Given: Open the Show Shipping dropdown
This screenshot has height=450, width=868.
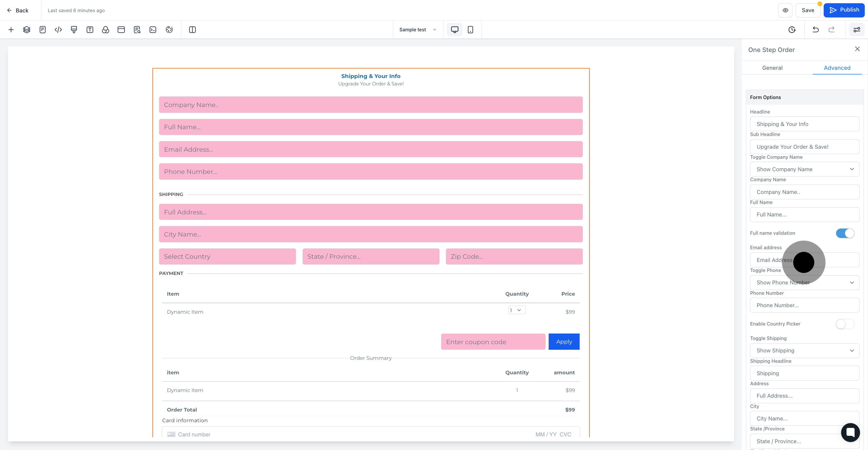Looking at the screenshot, I should (804, 350).
